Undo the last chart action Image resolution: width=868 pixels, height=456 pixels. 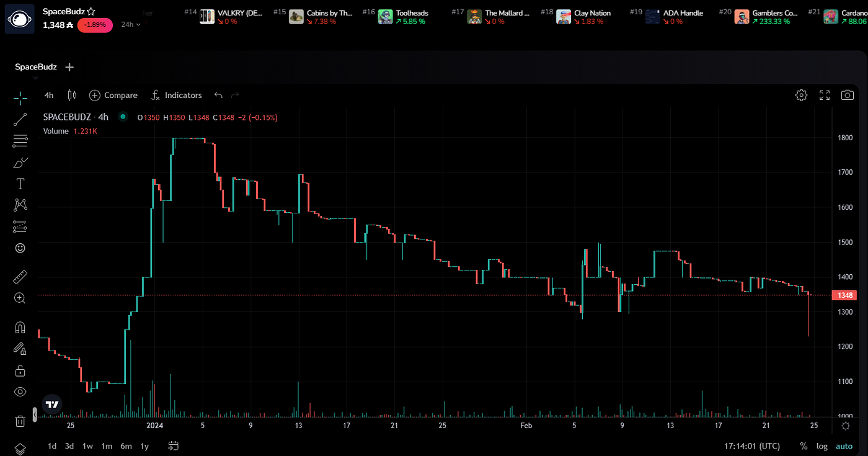(218, 95)
